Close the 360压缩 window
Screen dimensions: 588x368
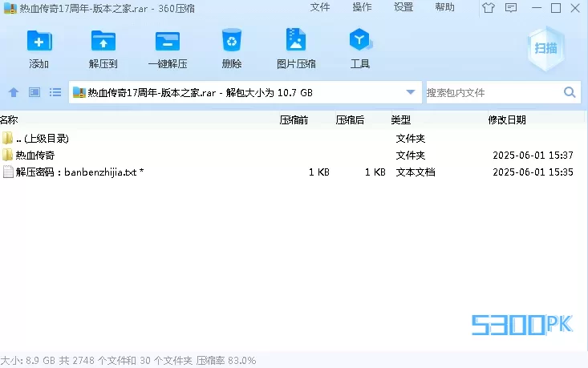click(x=575, y=8)
